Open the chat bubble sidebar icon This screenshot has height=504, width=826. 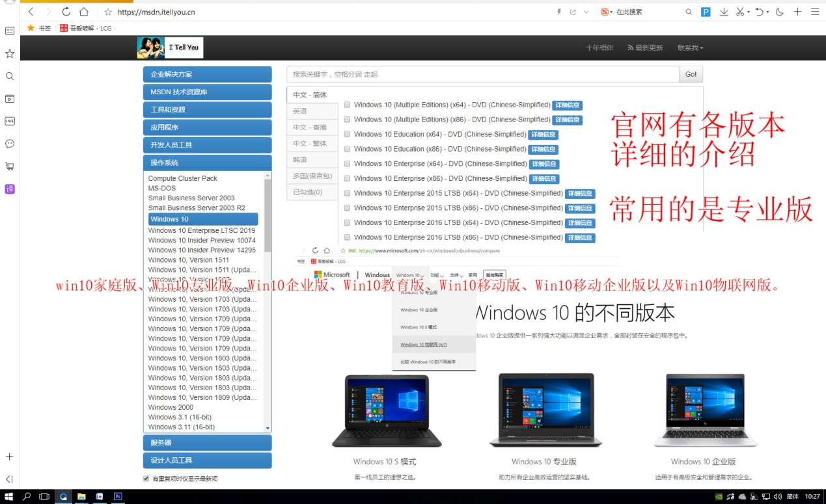[9, 144]
